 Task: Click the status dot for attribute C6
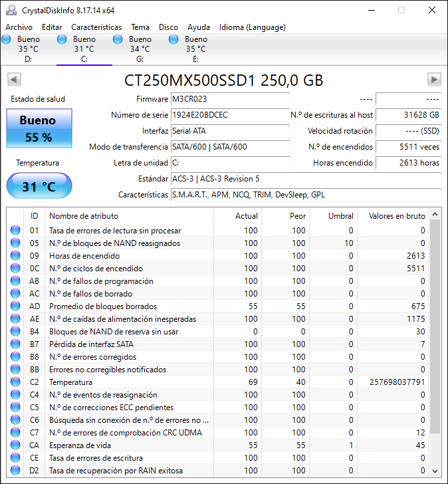(x=15, y=420)
